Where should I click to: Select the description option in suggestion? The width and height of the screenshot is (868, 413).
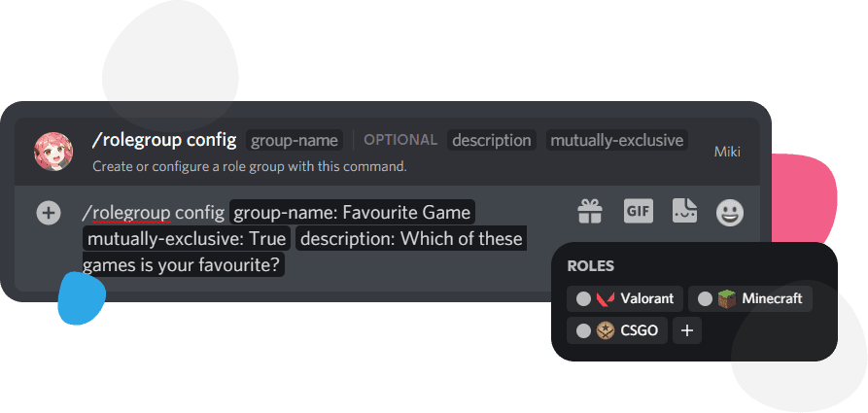tap(492, 140)
